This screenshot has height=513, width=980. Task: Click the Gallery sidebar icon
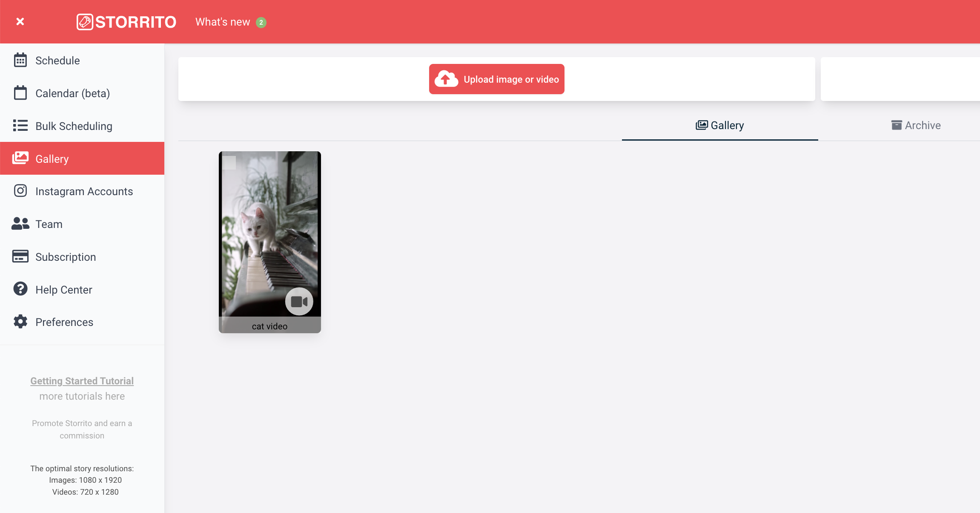click(x=19, y=158)
